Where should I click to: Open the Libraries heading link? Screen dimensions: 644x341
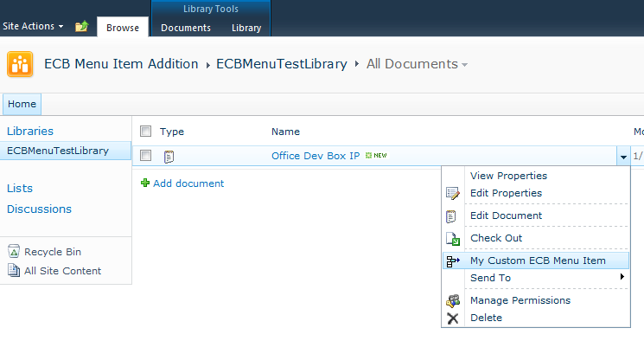pos(30,132)
